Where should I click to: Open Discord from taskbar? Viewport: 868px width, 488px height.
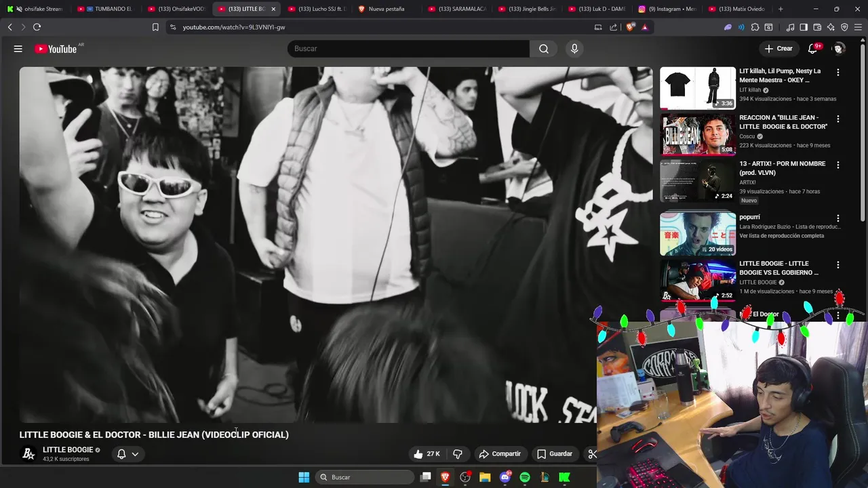505,477
